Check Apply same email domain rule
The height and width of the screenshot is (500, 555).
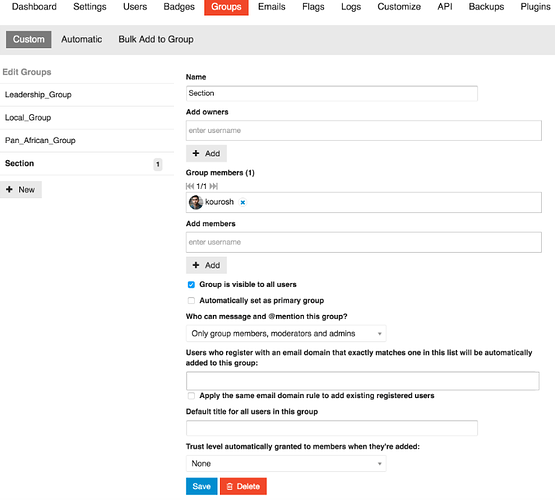click(191, 396)
